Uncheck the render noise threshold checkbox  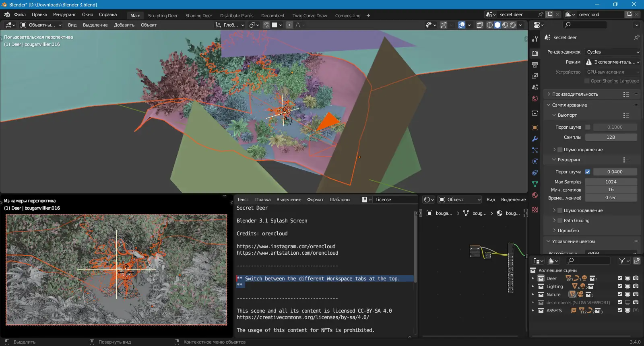[588, 172]
